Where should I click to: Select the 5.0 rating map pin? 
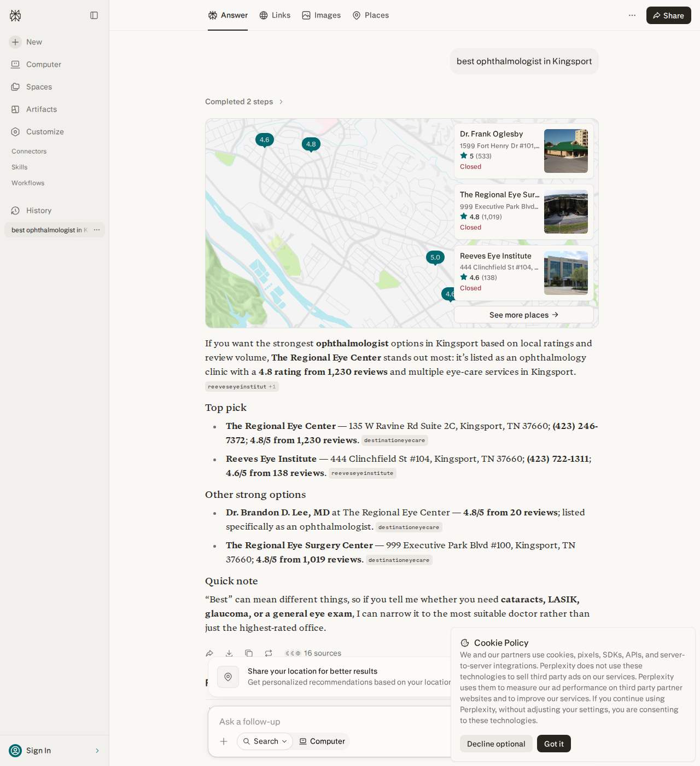(435, 258)
